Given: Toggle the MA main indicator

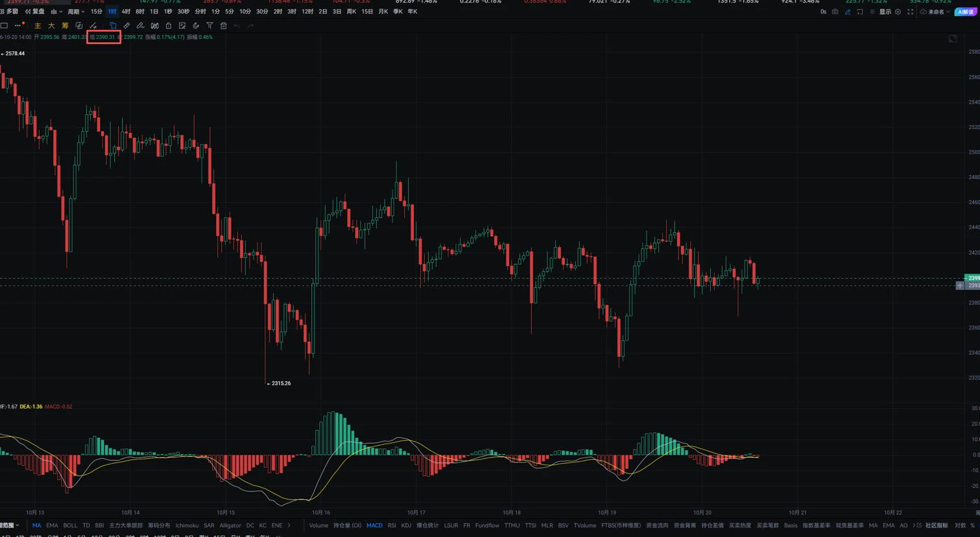Looking at the screenshot, I should pyautogui.click(x=36, y=525).
